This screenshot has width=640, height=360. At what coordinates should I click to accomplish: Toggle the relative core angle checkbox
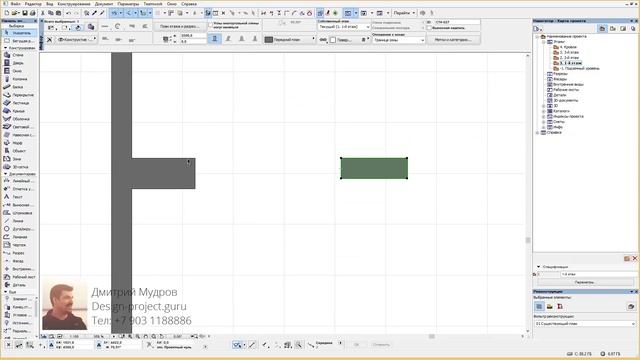pos(211,25)
